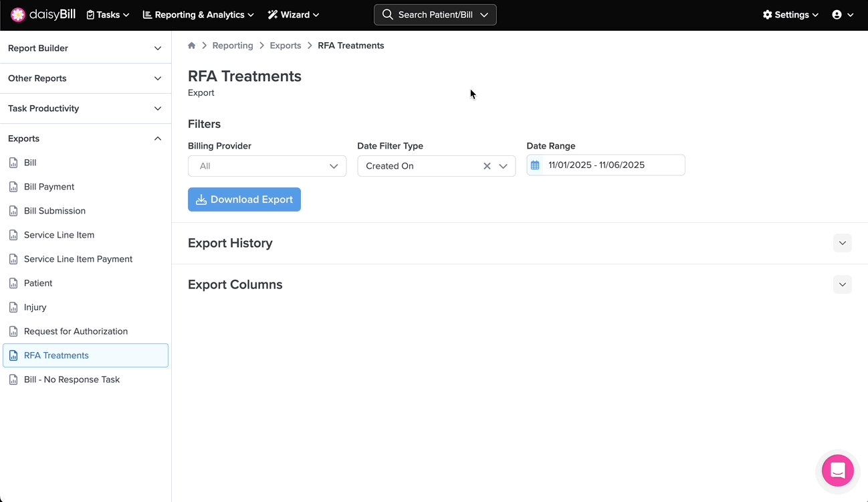868x502 pixels.
Task: Click the Download Export button
Action: click(x=244, y=199)
